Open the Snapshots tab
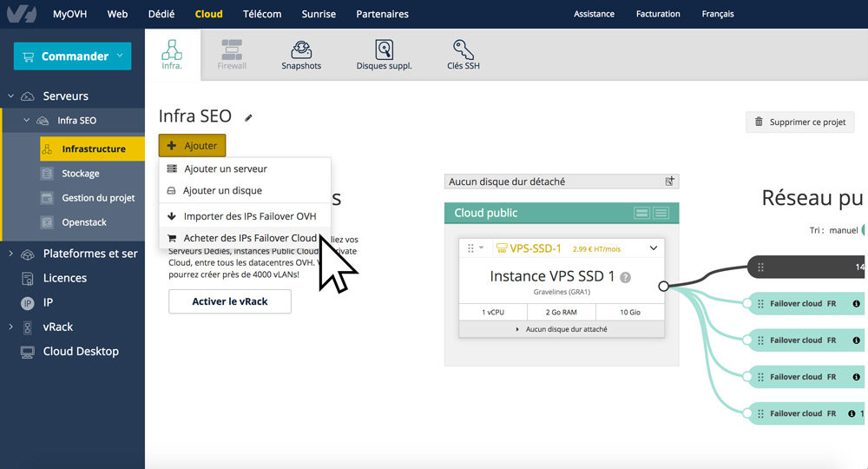Viewport: 868px width, 469px height. coord(301,55)
